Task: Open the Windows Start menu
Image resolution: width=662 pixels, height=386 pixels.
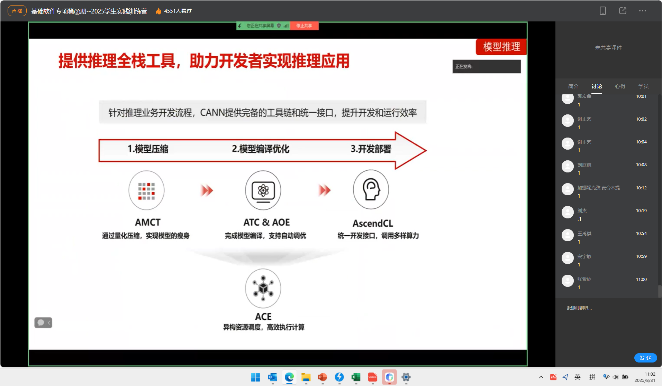Action: point(255,377)
